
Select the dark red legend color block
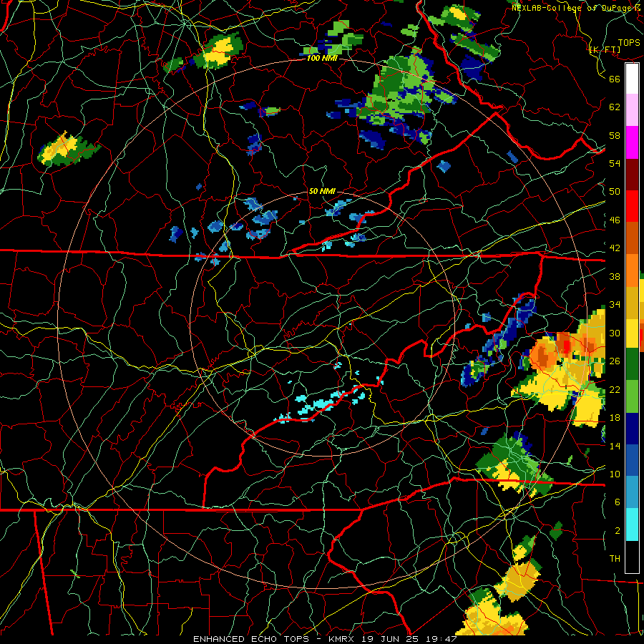[x=632, y=175]
